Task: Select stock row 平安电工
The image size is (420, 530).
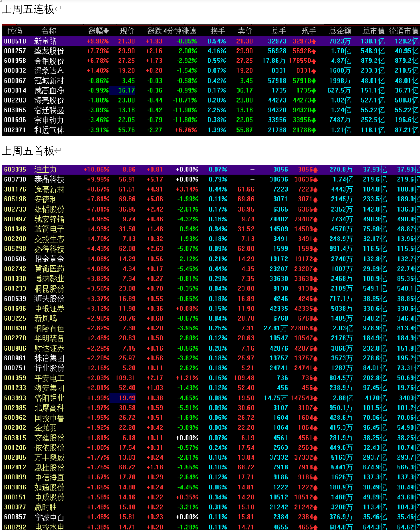Action: [211, 378]
